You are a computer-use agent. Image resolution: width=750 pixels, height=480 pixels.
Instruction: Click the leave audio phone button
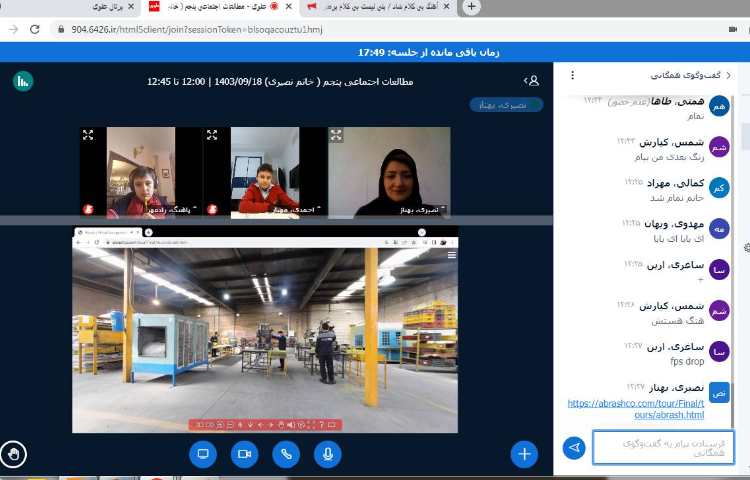[x=286, y=454]
